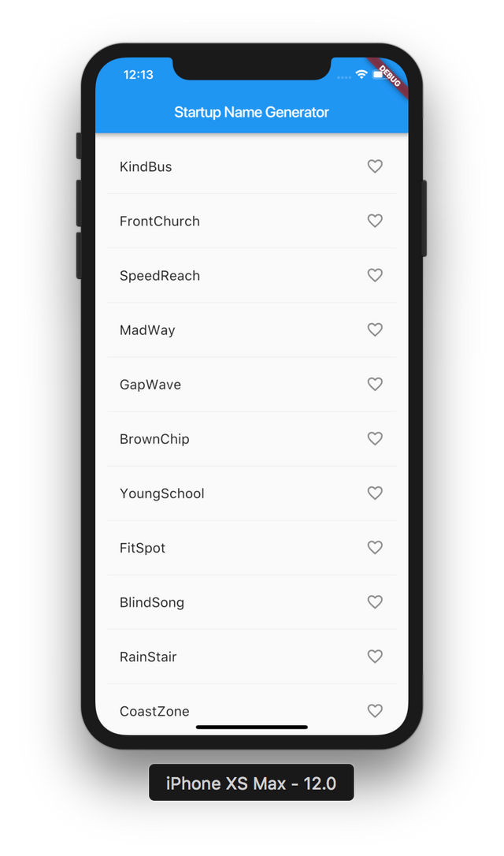Mark BrownChip as favorite with heart
504x856 pixels.
pyautogui.click(x=375, y=438)
